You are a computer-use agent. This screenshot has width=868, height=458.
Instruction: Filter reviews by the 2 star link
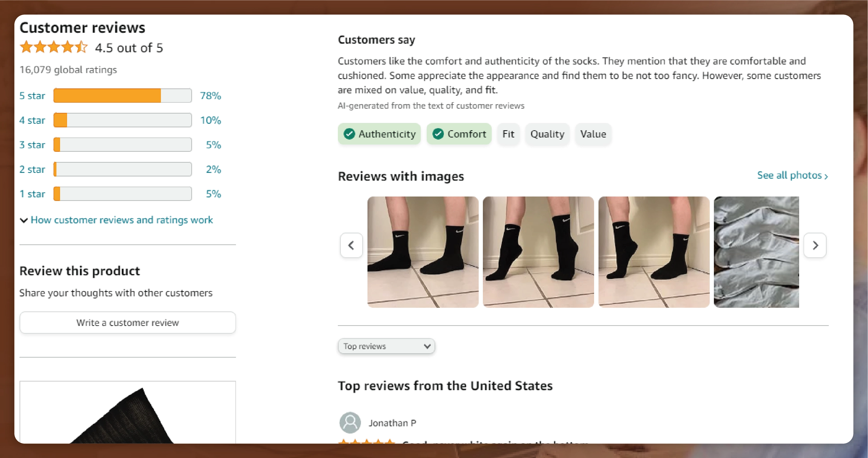pyautogui.click(x=32, y=169)
